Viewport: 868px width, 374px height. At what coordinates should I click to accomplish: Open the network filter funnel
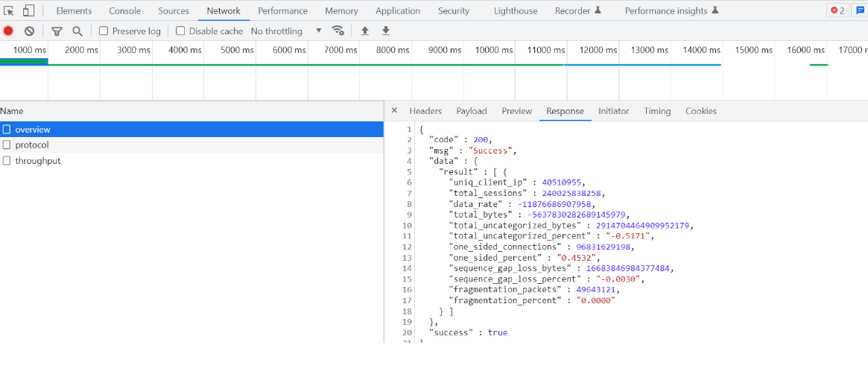coord(57,31)
